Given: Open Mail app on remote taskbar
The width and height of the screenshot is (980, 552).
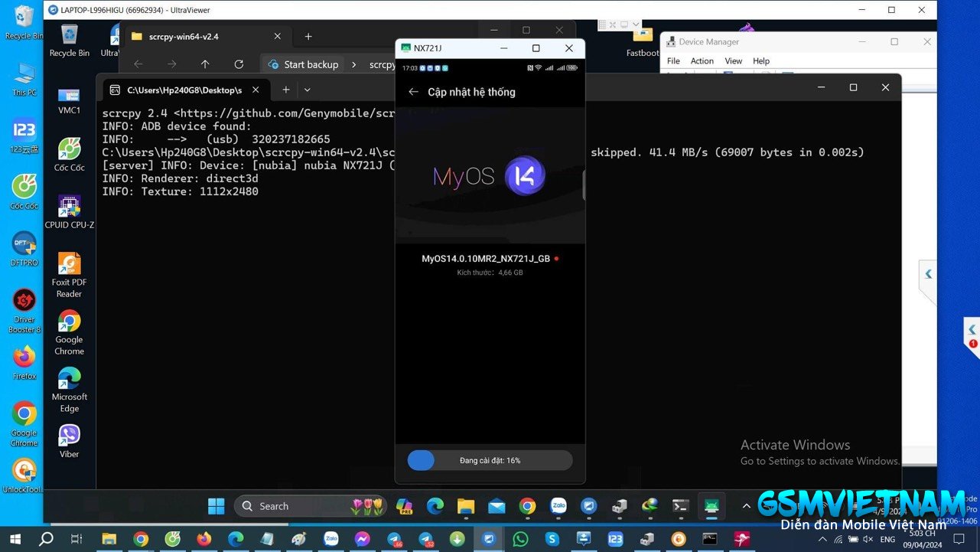Looking at the screenshot, I should coord(497,506).
